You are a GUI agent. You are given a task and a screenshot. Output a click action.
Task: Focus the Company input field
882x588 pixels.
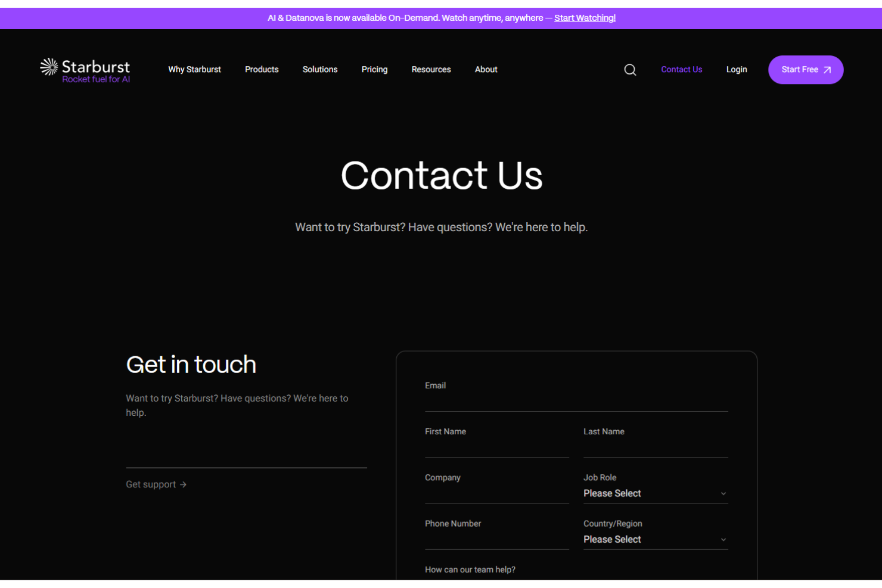click(497, 494)
